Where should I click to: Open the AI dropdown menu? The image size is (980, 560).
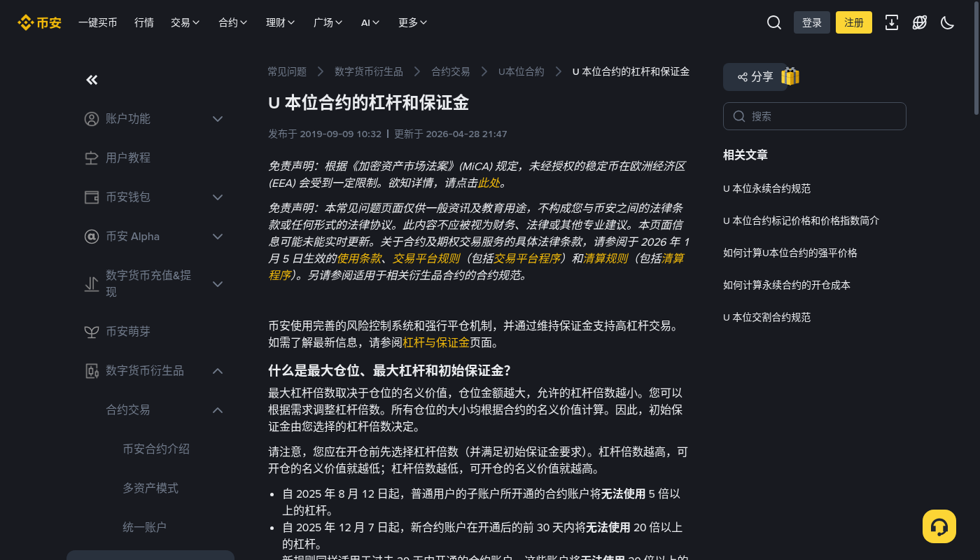pyautogui.click(x=370, y=22)
